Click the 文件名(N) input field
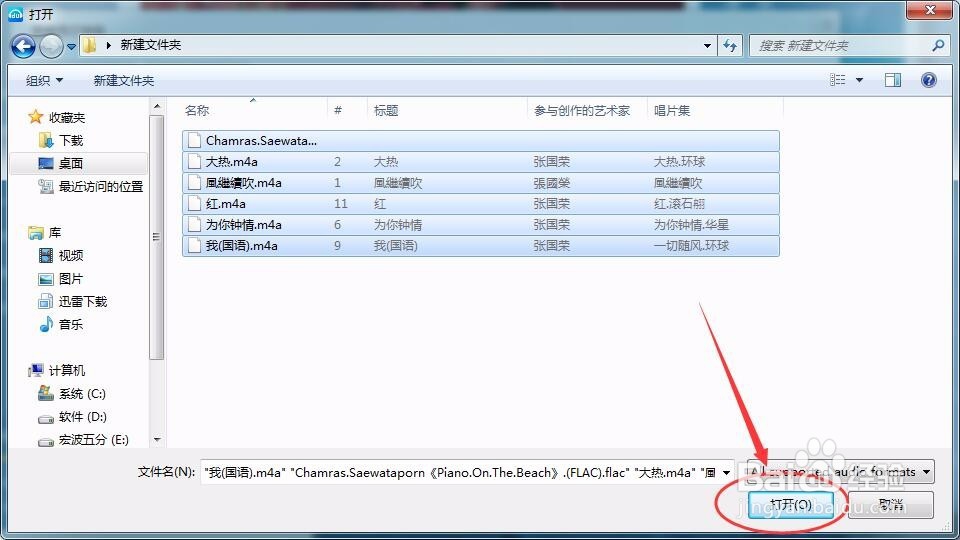Image resolution: width=960 pixels, height=540 pixels. coord(460,472)
